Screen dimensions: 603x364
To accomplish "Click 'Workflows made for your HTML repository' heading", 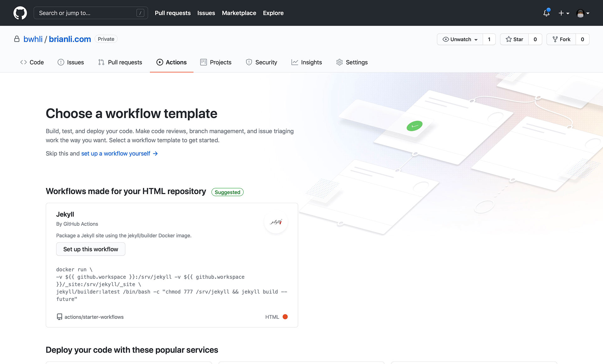I will tap(126, 191).
